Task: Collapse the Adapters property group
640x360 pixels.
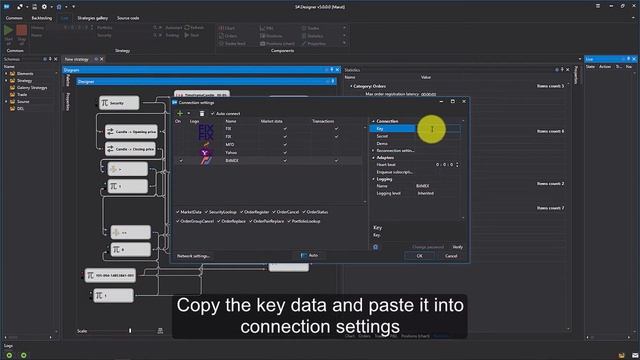Action: [x=373, y=158]
